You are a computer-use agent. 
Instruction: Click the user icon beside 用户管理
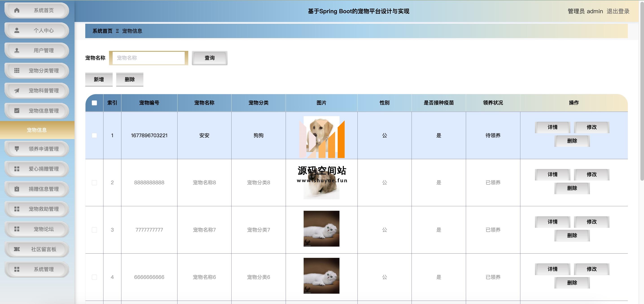point(17,50)
